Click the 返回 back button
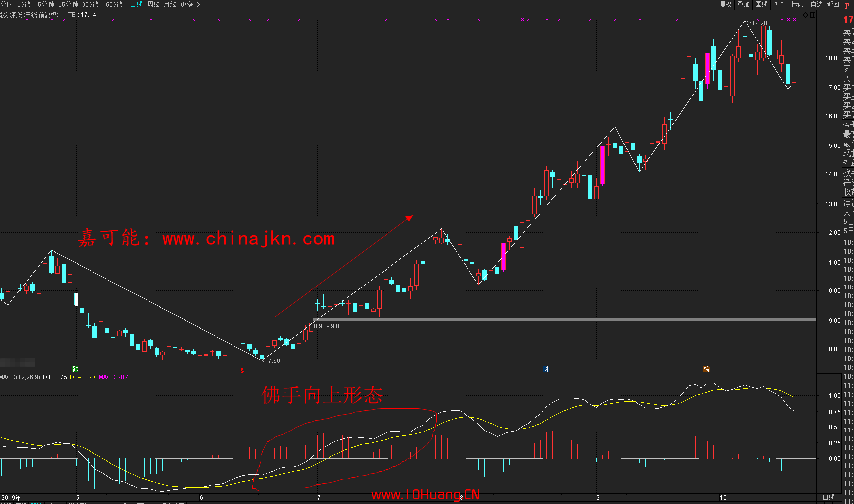Image resolution: width=854 pixels, height=504 pixels. [x=833, y=4]
